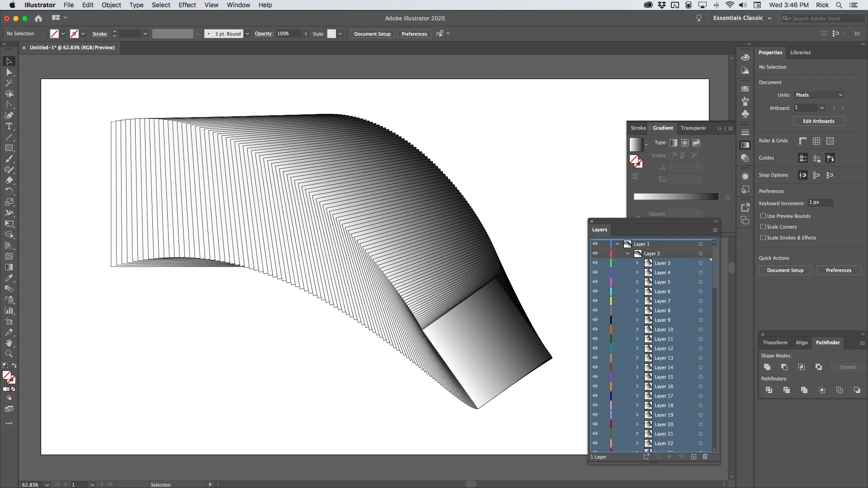Select the Direct Selection tool

[9, 72]
